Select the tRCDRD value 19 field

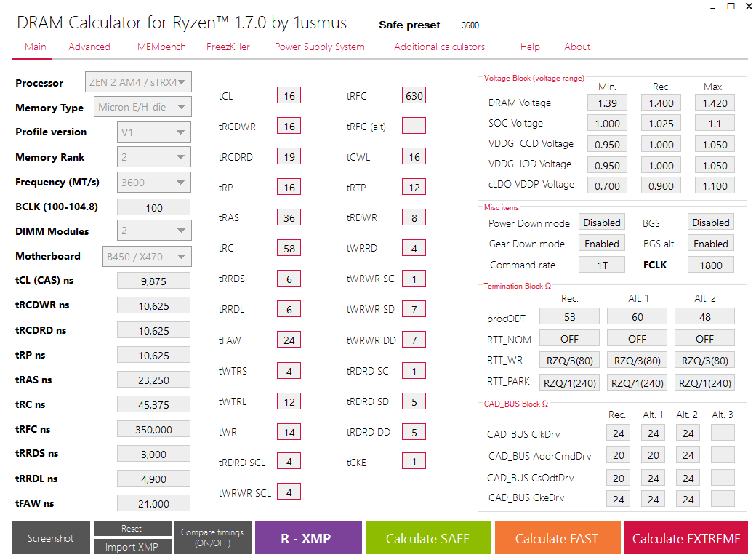click(289, 157)
